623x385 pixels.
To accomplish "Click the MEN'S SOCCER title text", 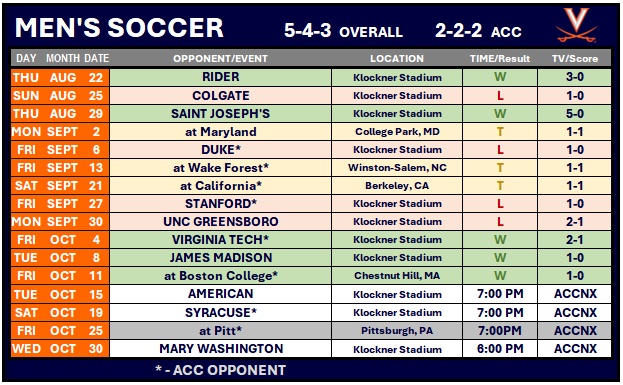I will pos(119,28).
